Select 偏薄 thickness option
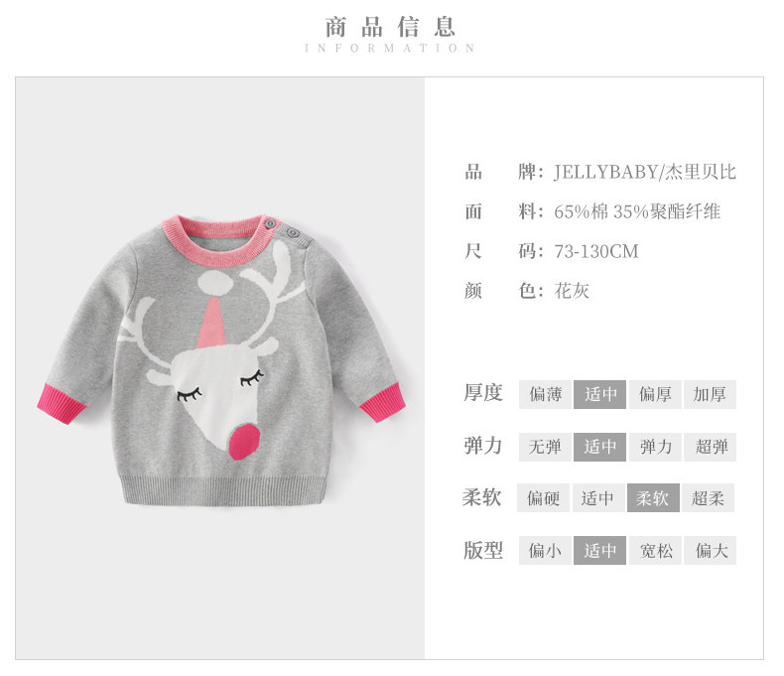Image resolution: width=784 pixels, height=676 pixels. pyautogui.click(x=545, y=394)
